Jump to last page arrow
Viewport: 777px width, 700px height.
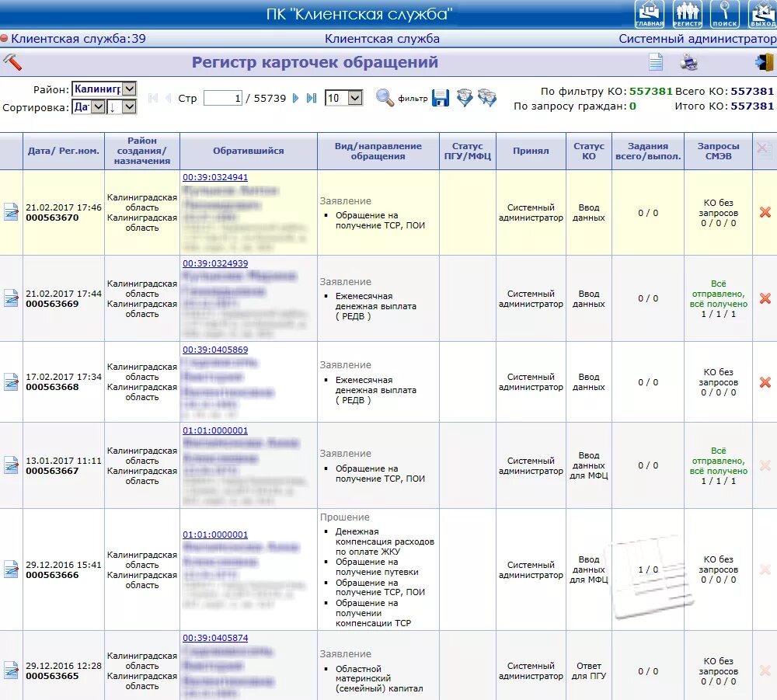pyautogui.click(x=312, y=98)
